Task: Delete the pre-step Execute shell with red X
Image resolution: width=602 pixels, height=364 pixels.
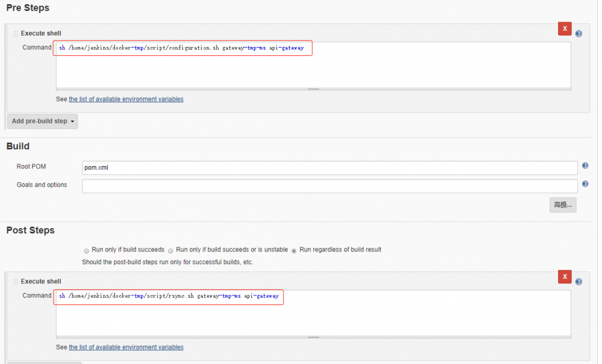Action: coord(565,28)
